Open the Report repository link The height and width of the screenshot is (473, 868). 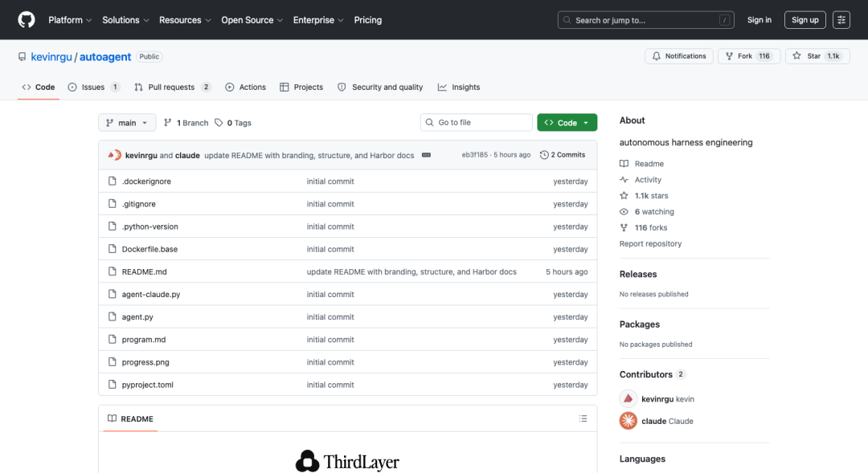649,243
